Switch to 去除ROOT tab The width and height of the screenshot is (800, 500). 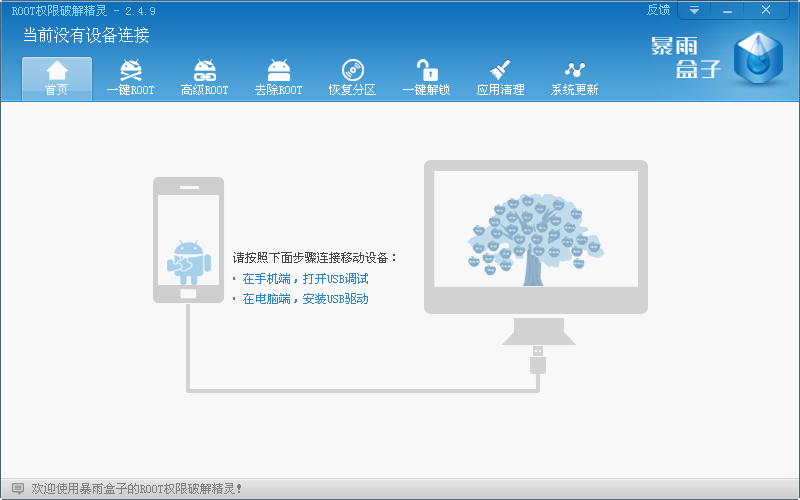[279, 79]
